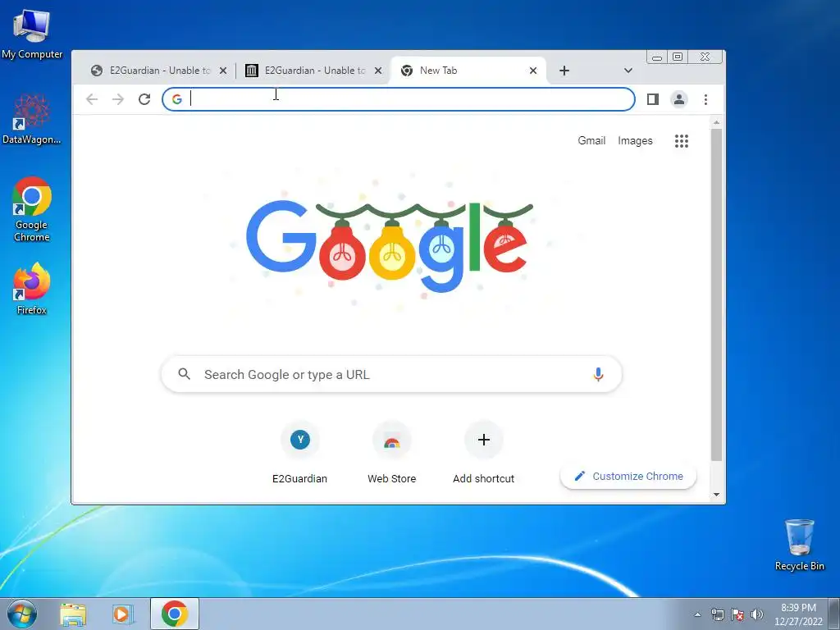Open a new tab with plus button
The width and height of the screenshot is (840, 630).
(x=564, y=71)
